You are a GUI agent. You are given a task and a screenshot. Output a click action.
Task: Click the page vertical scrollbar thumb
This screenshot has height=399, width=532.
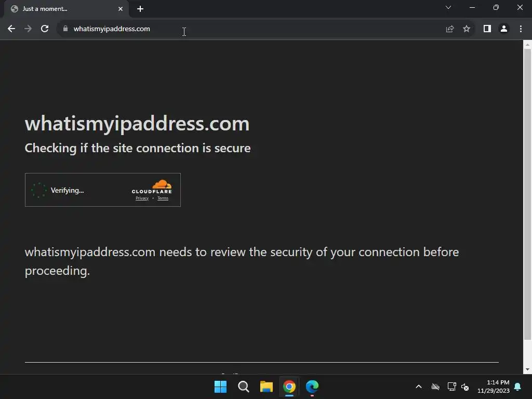coord(527,194)
